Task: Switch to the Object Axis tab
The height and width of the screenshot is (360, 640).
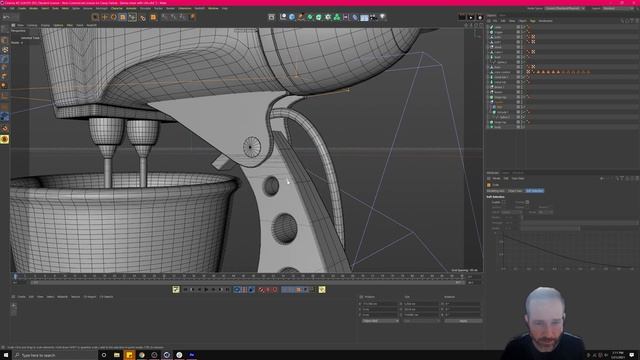Action: pos(515,191)
